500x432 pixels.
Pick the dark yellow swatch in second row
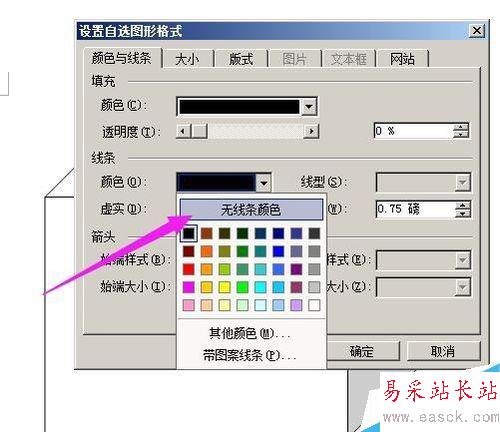tap(224, 251)
